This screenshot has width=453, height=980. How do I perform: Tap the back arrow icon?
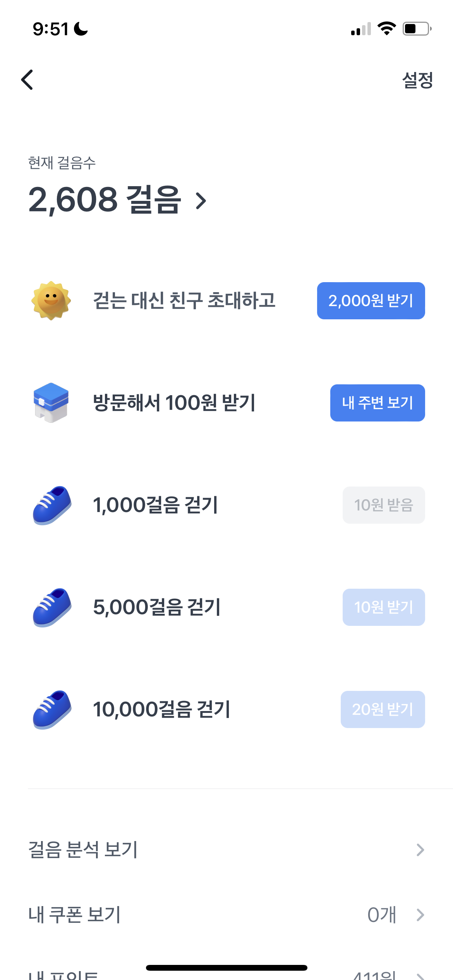click(27, 80)
